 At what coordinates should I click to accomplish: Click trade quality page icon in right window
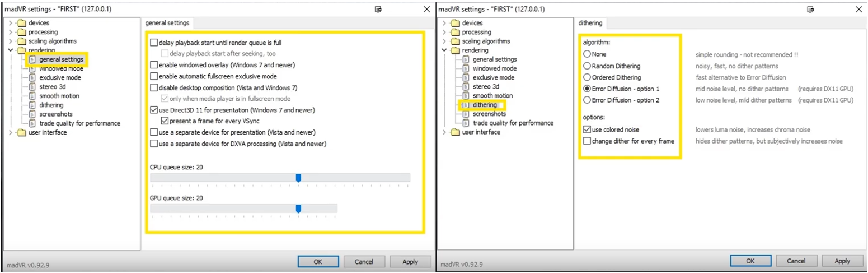coord(466,123)
